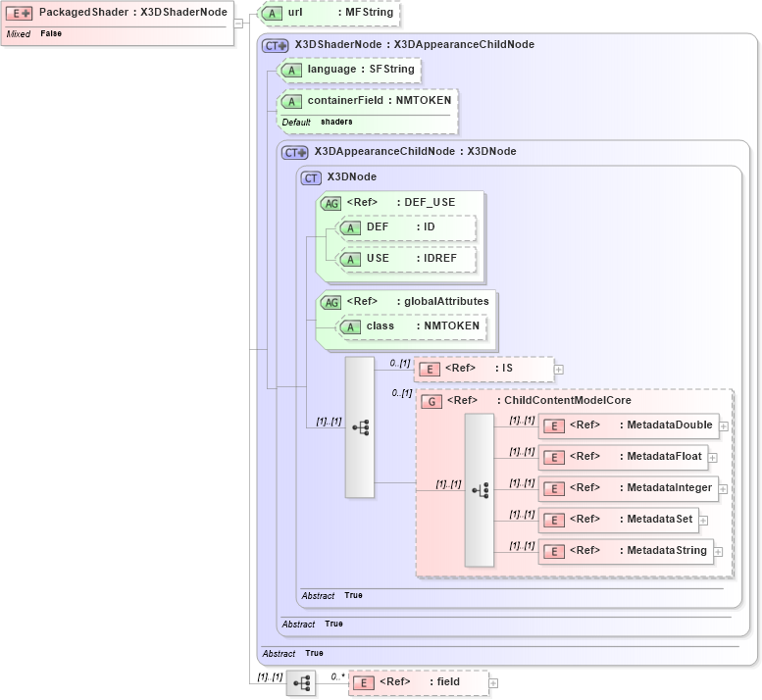Viewport: 762px width, 700px height.
Task: Select the : MetadataSet reference label
Action: pyautogui.click(x=656, y=520)
